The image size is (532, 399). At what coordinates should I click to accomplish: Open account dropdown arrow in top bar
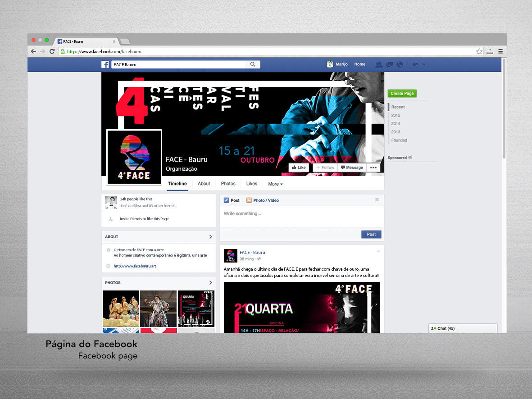click(424, 64)
